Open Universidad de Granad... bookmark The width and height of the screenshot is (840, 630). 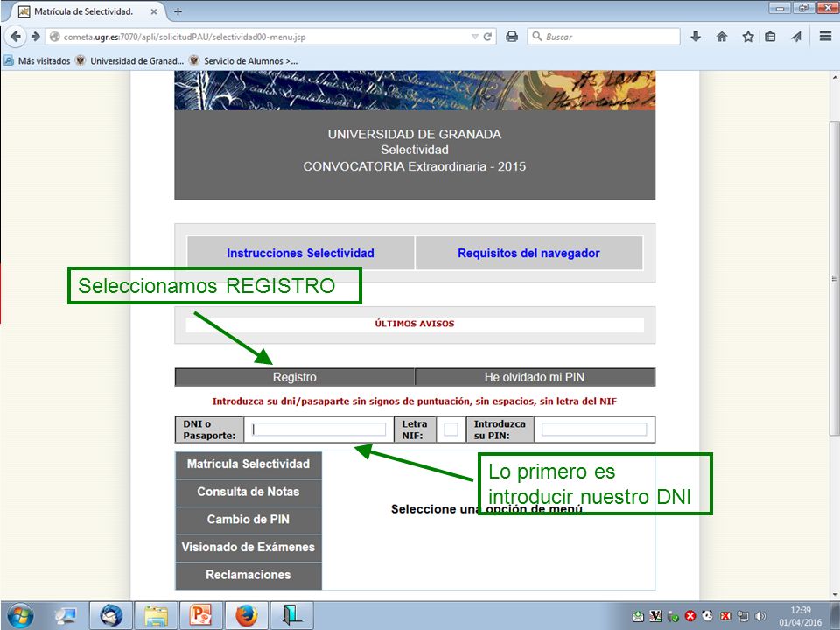[x=129, y=61]
